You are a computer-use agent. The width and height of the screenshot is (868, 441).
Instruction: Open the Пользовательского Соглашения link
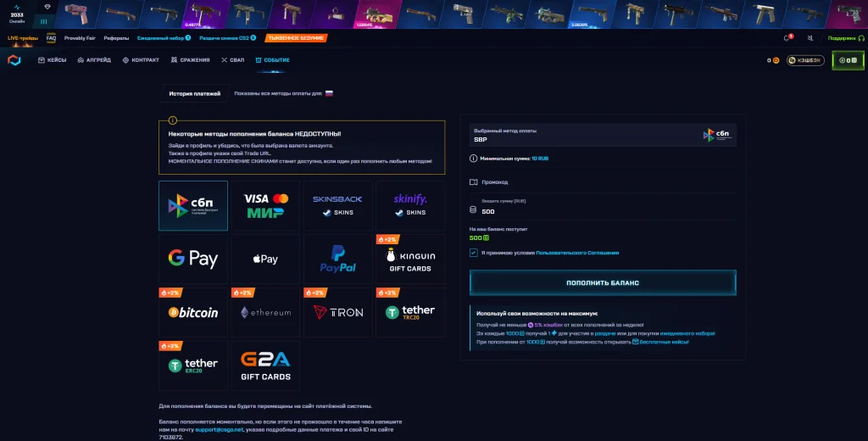[x=577, y=253]
